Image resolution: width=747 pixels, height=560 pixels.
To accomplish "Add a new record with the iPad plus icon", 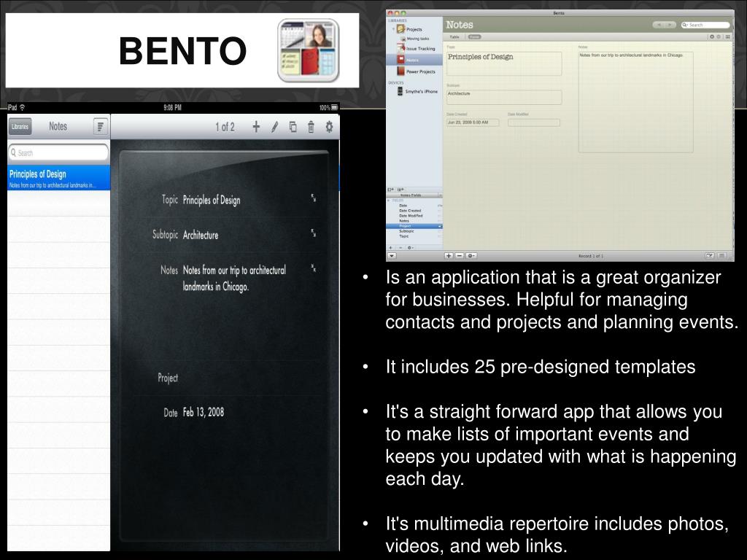I will tap(256, 127).
